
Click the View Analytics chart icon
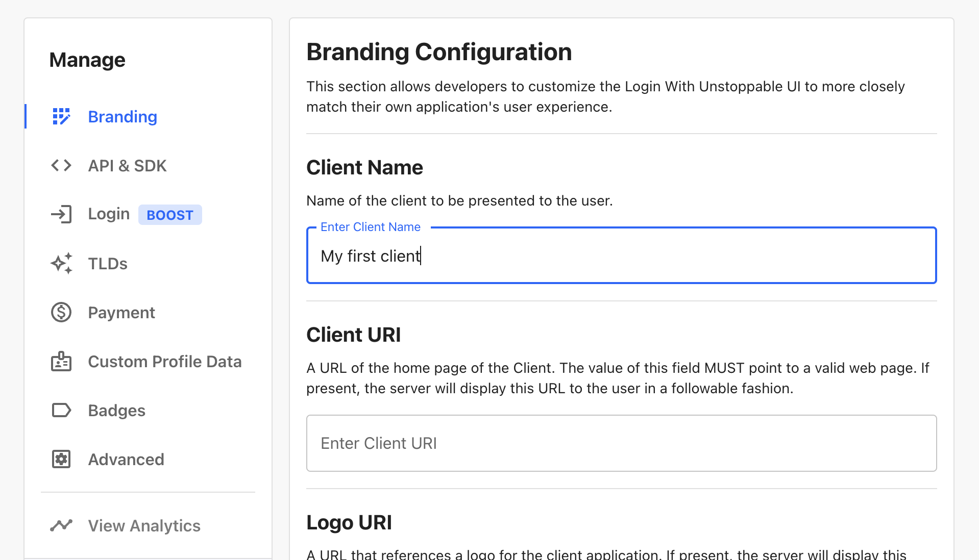61,525
